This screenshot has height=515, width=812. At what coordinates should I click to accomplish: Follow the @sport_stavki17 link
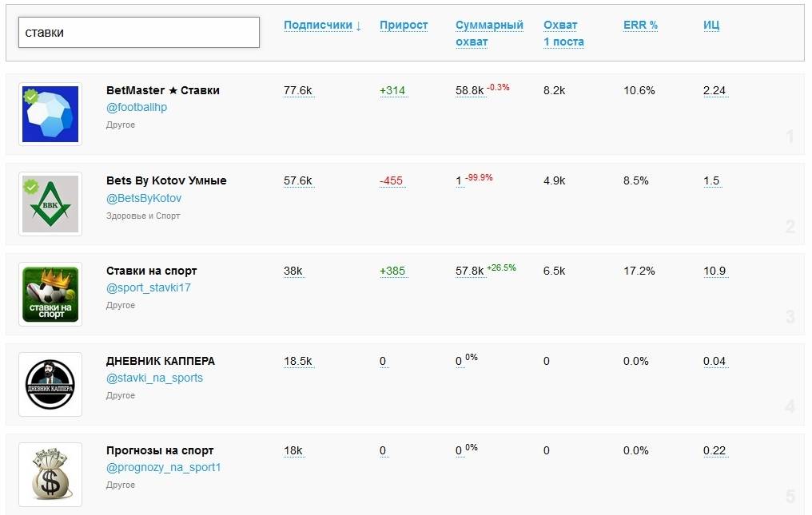click(x=149, y=288)
